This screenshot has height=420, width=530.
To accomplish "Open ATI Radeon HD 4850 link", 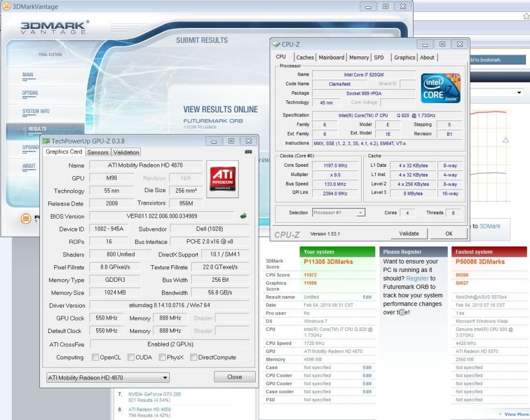I will 150,409.
